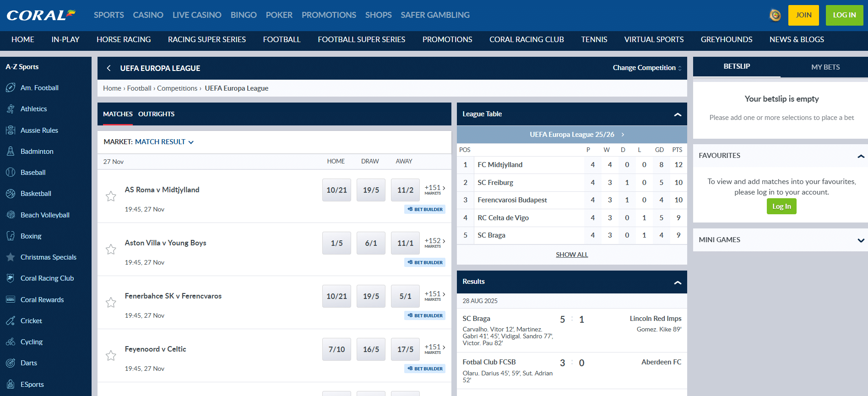
Task: Select Ferencvaros away win odds 5/1
Action: 405,296
